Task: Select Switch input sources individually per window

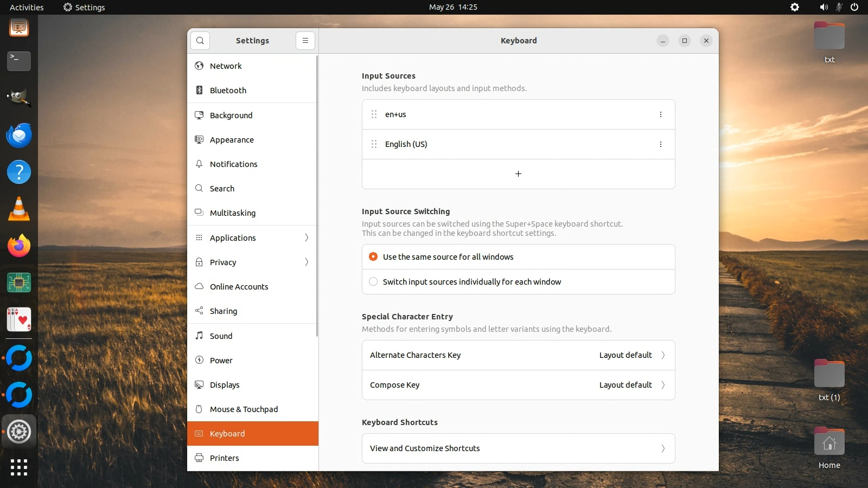Action: click(373, 282)
